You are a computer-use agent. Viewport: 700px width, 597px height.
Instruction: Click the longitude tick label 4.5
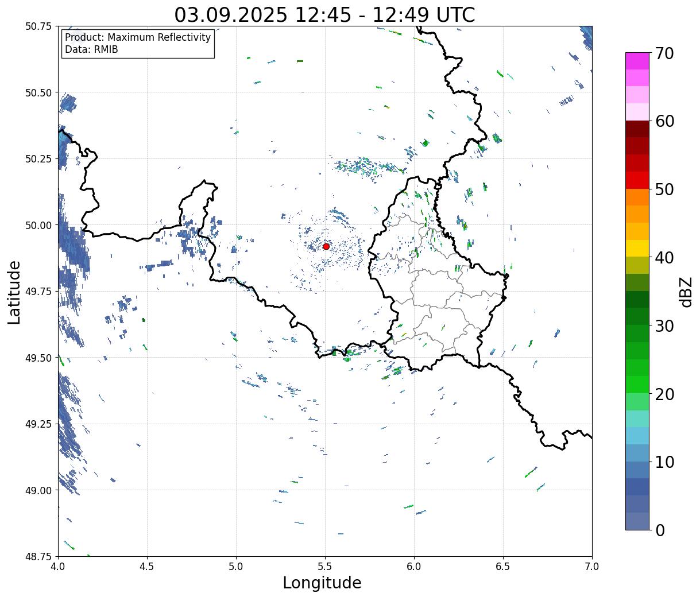(x=147, y=566)
